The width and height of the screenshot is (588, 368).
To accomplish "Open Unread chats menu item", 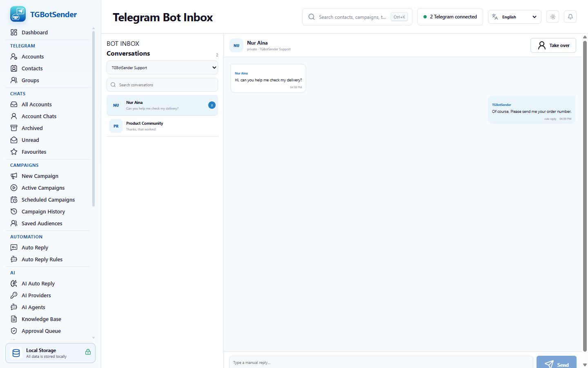I will pos(48,140).
